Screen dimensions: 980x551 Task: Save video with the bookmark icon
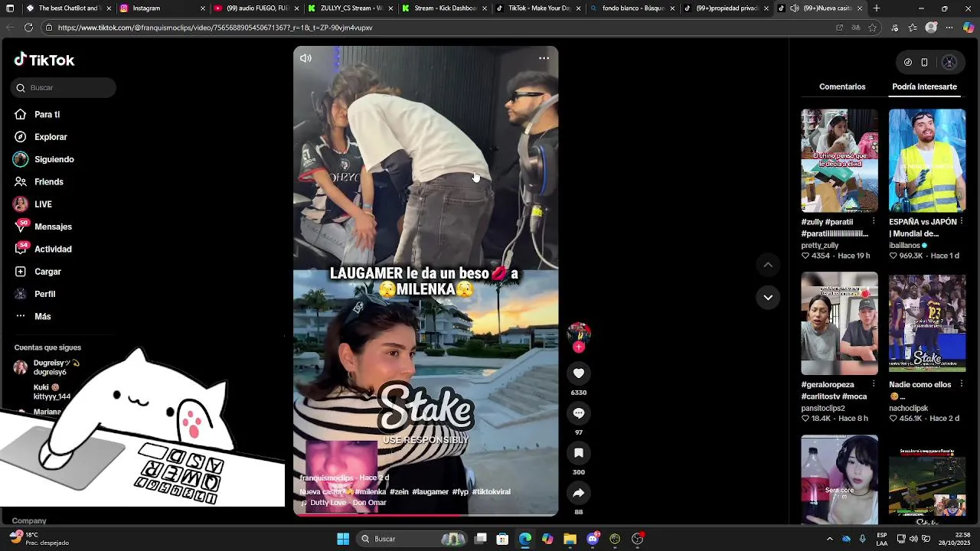[579, 453]
